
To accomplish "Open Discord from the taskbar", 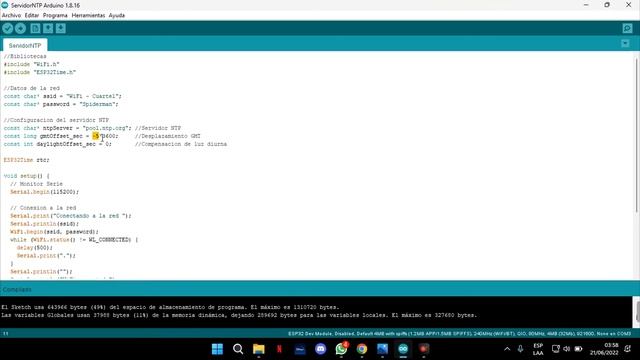I will pyautogui.click(x=321, y=349).
